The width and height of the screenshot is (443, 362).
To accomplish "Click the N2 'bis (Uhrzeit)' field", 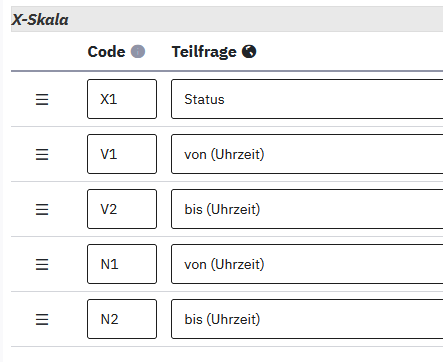I will tap(307, 319).
